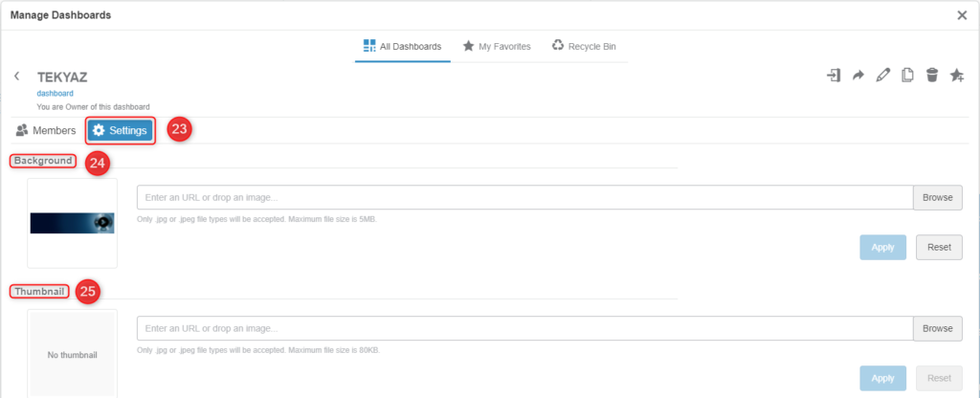Click Browse for the Background image

coord(938,197)
